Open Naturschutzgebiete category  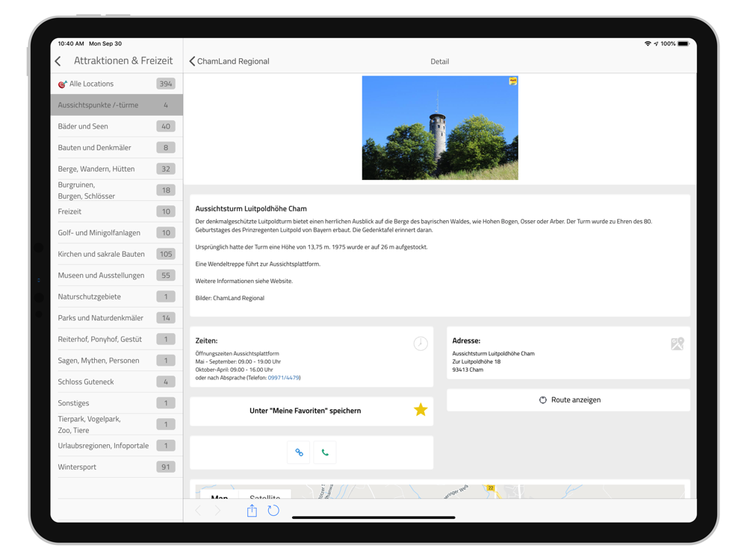point(117,296)
